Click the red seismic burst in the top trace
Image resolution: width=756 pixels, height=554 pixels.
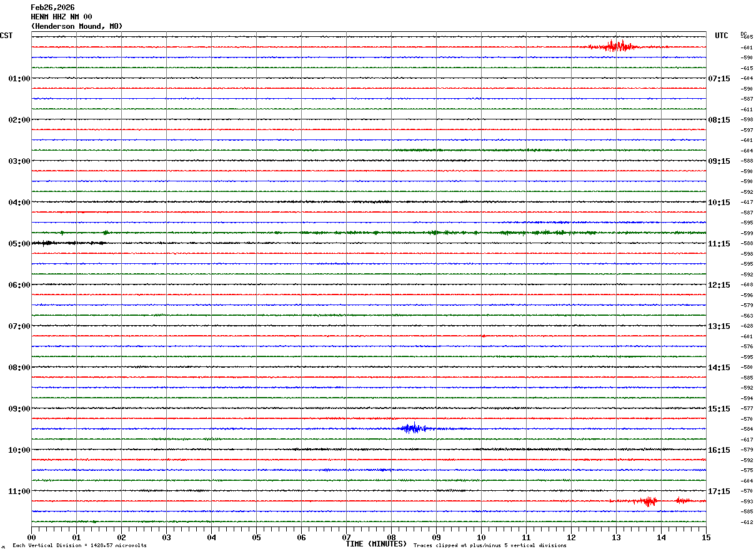[616, 46]
